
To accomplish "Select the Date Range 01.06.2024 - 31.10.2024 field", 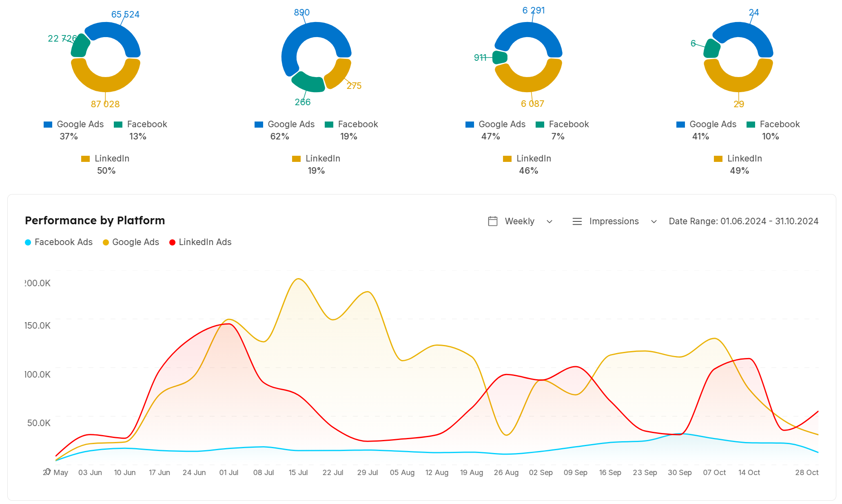I will (x=743, y=221).
